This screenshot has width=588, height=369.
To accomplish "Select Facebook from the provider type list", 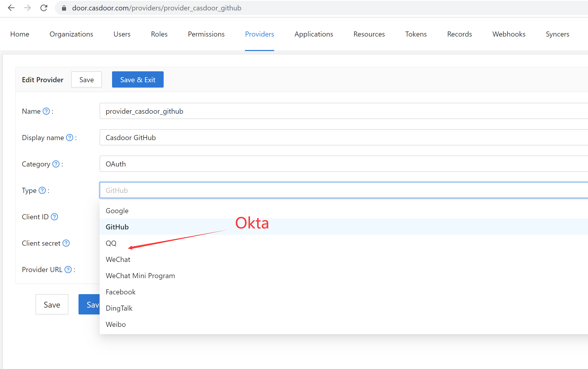I will point(120,292).
